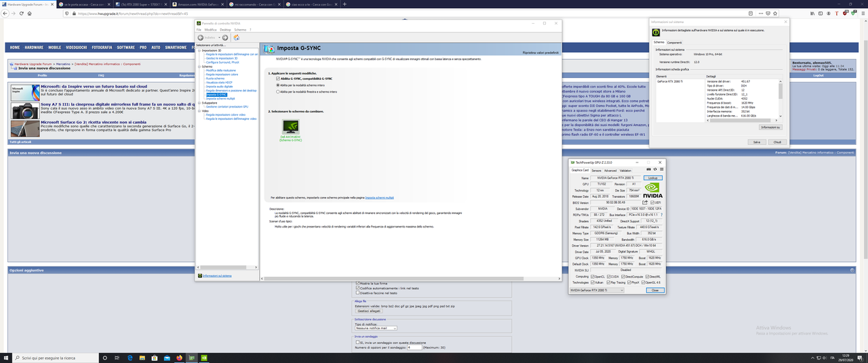Open 'Schermo' menu in NVIDIA panel
868x363 pixels.
pos(240,30)
